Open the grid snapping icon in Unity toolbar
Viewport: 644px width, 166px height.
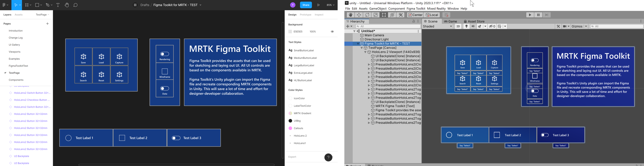click(446, 15)
